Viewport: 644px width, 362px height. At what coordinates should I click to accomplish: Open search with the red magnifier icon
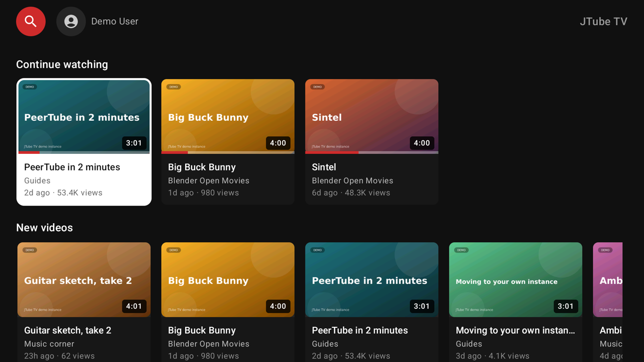31,21
